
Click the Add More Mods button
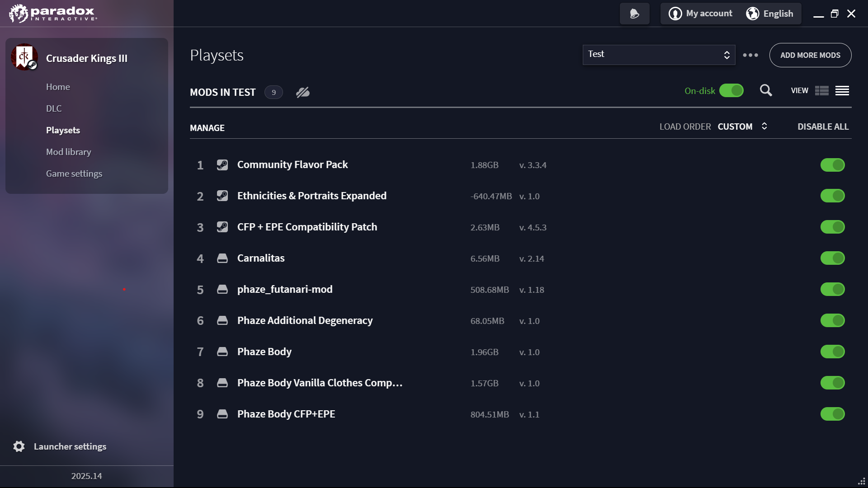[811, 55]
